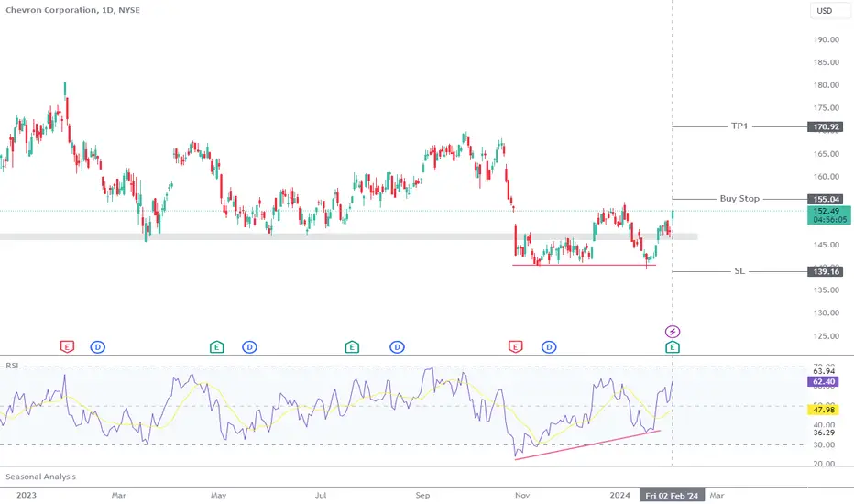Click the 125.00 price scale label
The image size is (854, 504).
coord(827,336)
